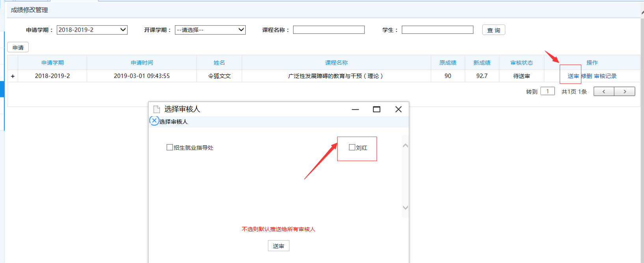The height and width of the screenshot is (263, 644).
Task: Expand the row with the plus icon
Action: pos(13,76)
